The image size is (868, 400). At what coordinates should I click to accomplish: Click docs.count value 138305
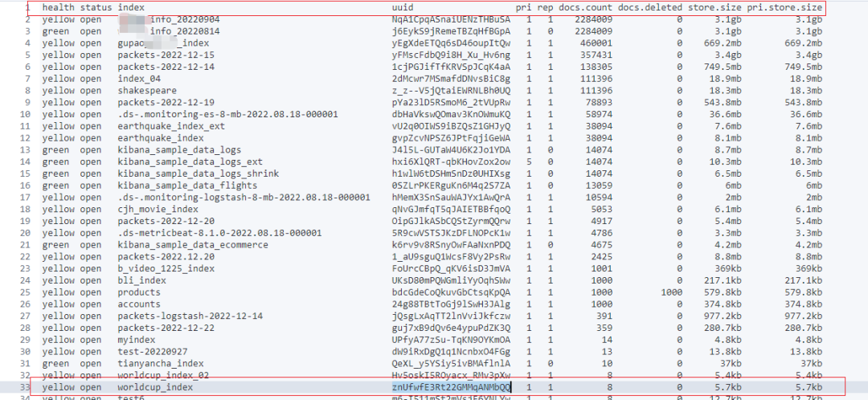596,67
